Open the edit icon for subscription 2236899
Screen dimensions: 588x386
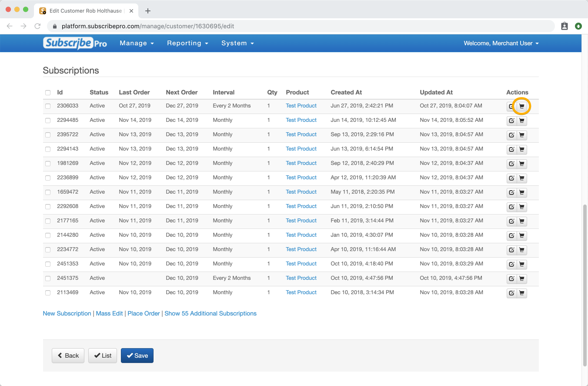pos(511,178)
